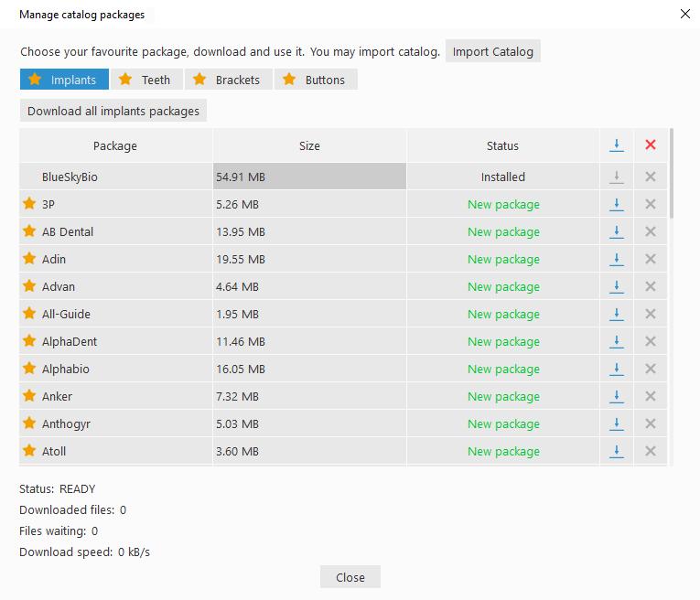This screenshot has height=600, width=700.
Task: Download the 3P package
Action: (x=617, y=204)
